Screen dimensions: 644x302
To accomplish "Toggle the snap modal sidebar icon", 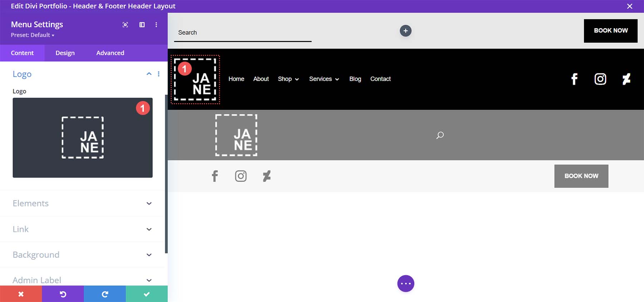I will (142, 25).
